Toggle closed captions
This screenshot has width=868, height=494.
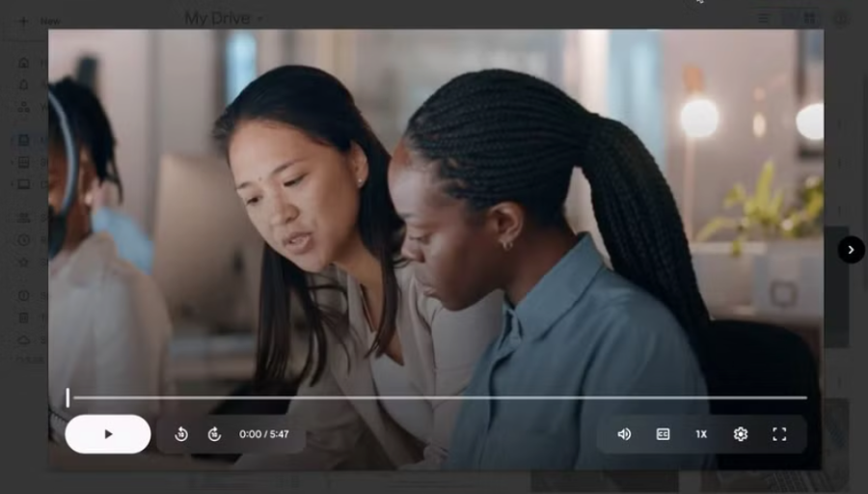[x=663, y=434]
